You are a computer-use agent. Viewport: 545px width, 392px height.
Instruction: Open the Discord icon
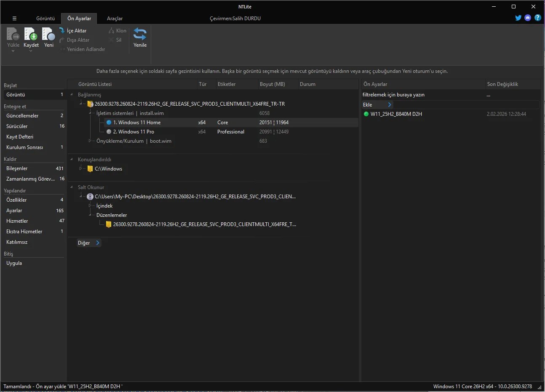pos(528,18)
